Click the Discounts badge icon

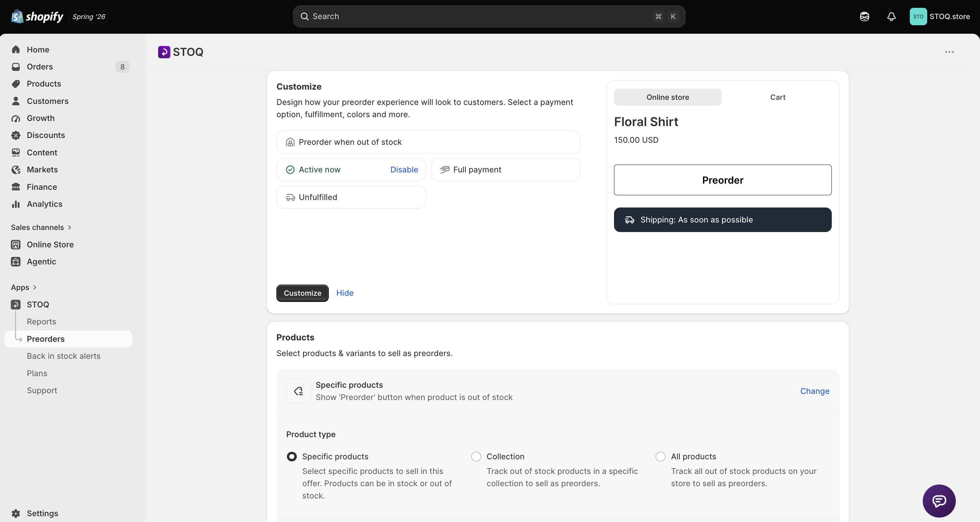point(16,135)
